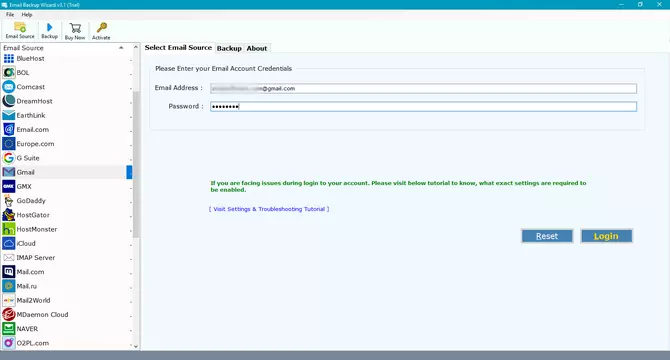Click the Mail.ru icon
Viewport: 670px width, 360px height.
pos(9,286)
